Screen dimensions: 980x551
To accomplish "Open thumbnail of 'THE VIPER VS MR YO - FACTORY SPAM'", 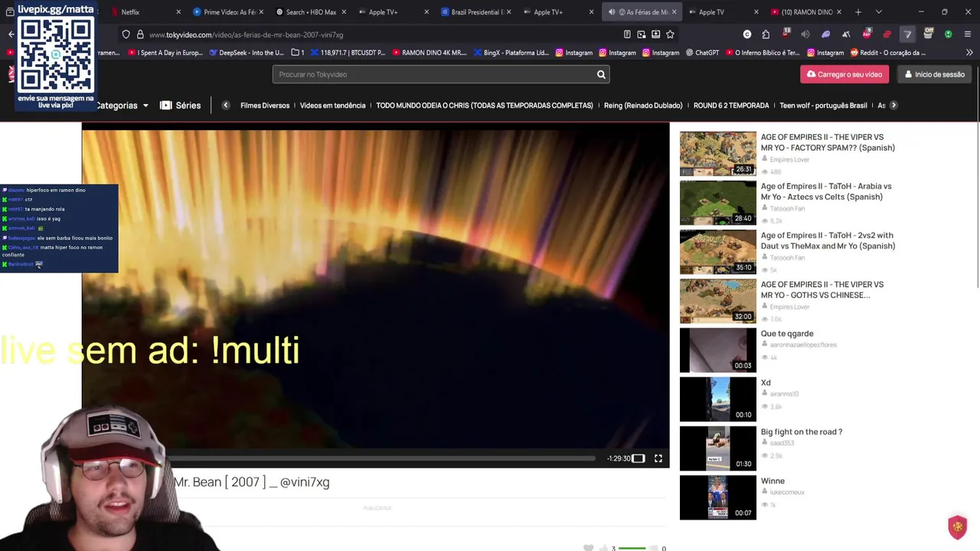I will point(718,153).
